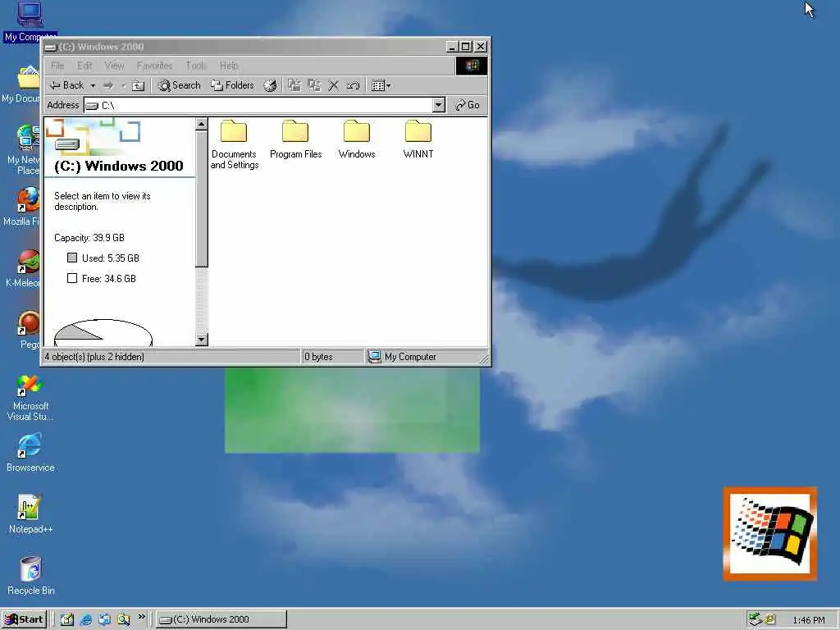Click the first quick launch icon
Screen dimensions: 840x630
coord(66,619)
